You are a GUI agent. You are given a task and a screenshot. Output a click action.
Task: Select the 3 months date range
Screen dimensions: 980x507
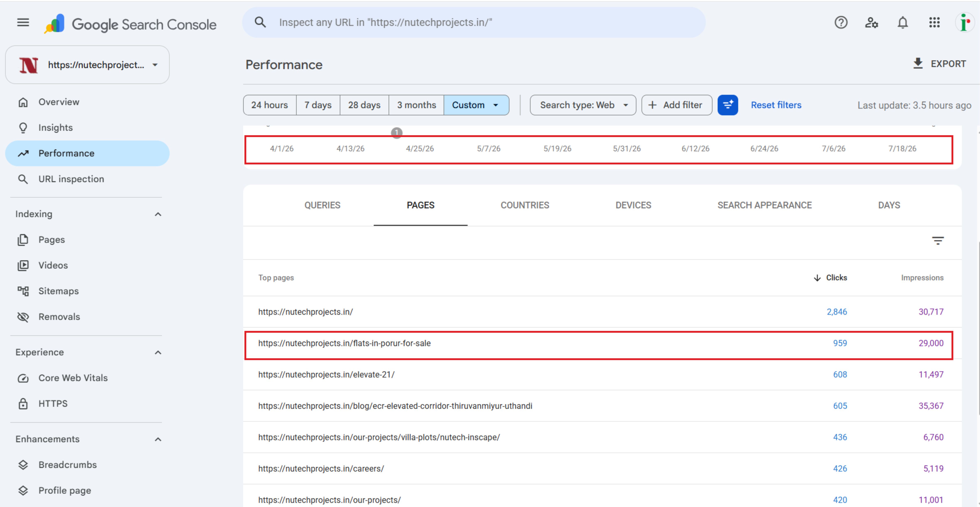416,105
